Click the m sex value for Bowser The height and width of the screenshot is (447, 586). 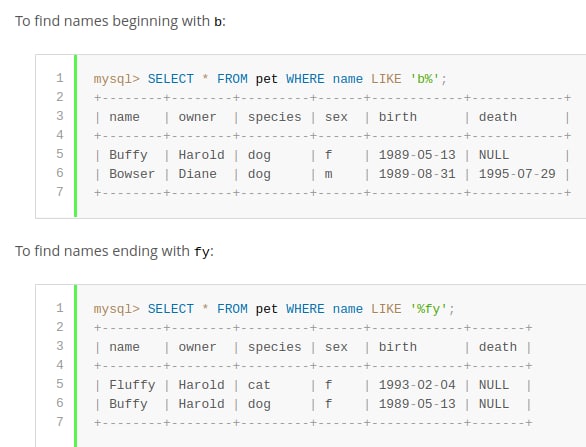(329, 174)
